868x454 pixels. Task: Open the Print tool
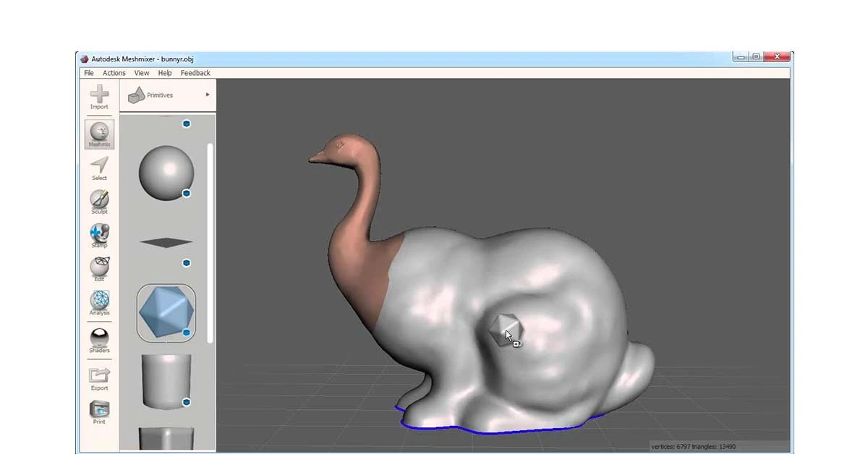pos(99,411)
